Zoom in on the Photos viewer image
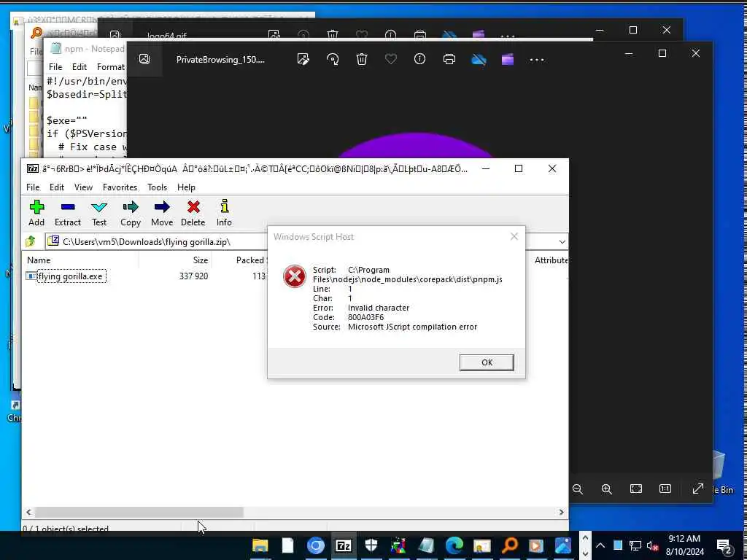Image resolution: width=747 pixels, height=560 pixels. (x=606, y=489)
